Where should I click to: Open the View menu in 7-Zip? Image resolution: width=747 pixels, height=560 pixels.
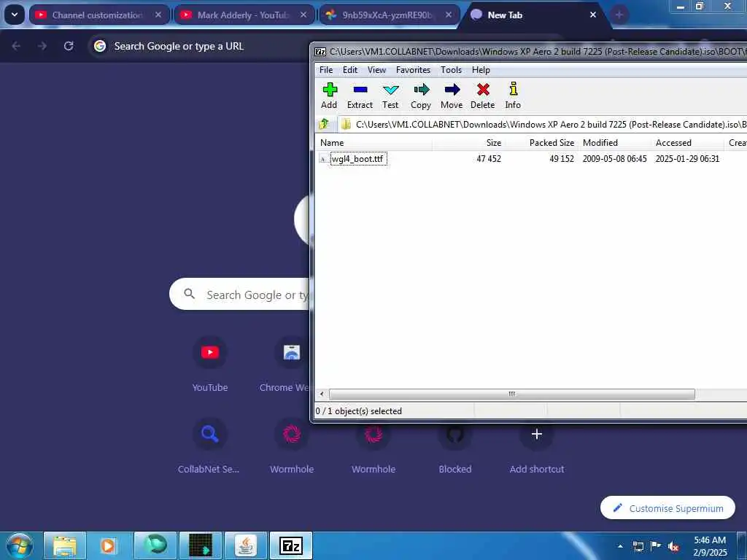click(x=376, y=70)
